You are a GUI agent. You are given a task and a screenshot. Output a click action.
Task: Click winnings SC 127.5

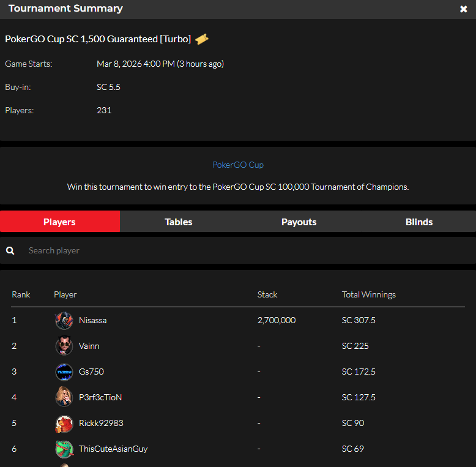point(359,397)
